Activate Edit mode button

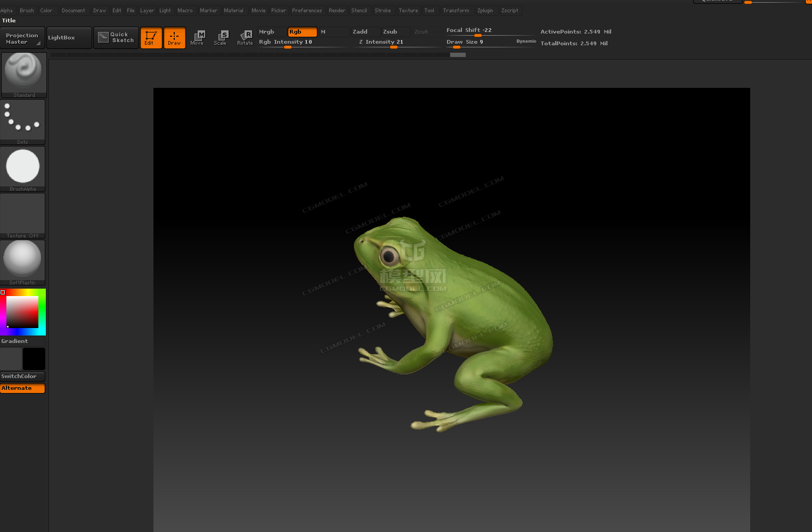tap(151, 38)
